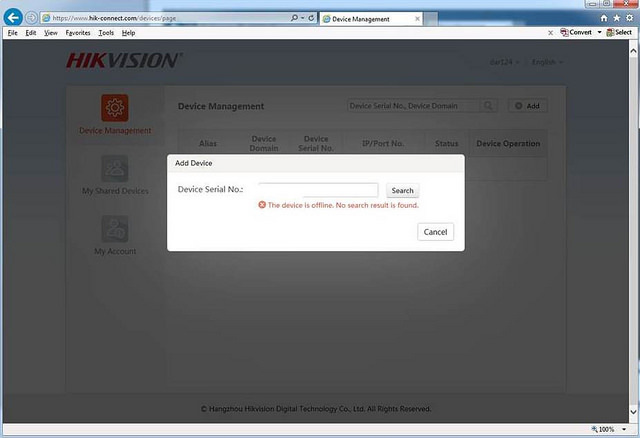
Task: Click the search magnifier in address bar
Action: tap(294, 18)
